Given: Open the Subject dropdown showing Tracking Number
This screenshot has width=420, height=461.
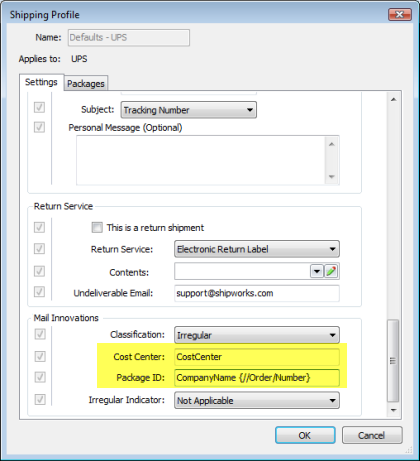Looking at the screenshot, I should coord(189,110).
